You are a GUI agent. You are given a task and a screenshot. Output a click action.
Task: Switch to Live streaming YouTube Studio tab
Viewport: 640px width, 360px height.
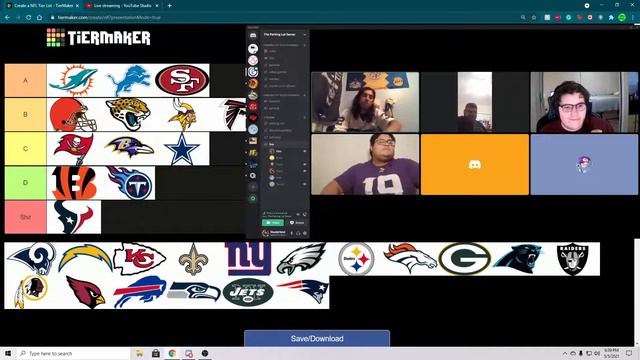pyautogui.click(x=122, y=6)
